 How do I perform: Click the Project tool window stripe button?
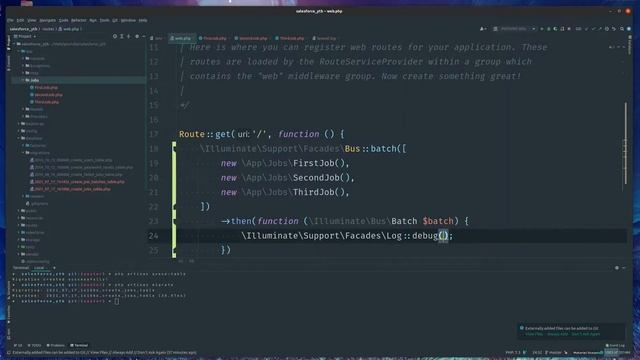[9, 41]
